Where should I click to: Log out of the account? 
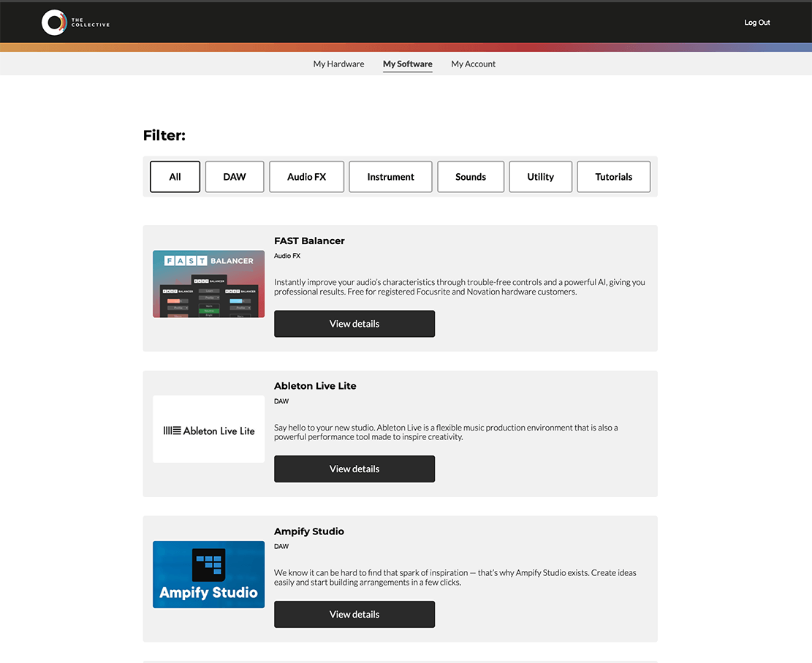[x=756, y=23]
